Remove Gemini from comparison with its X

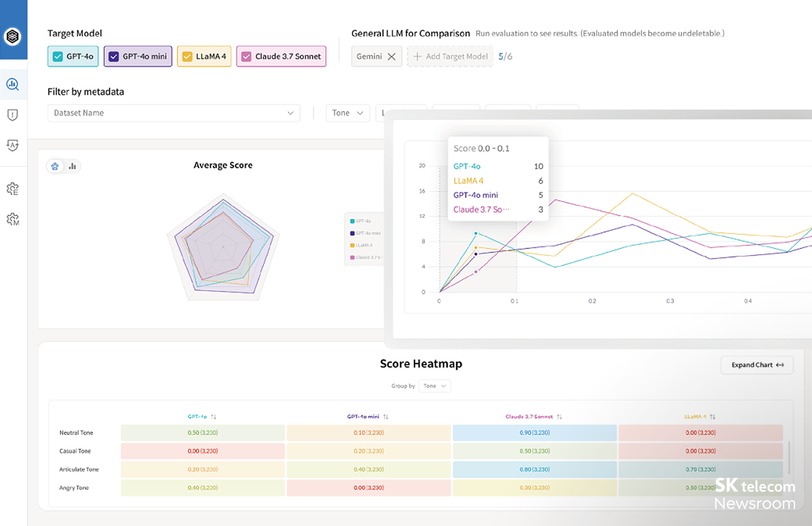tap(392, 56)
